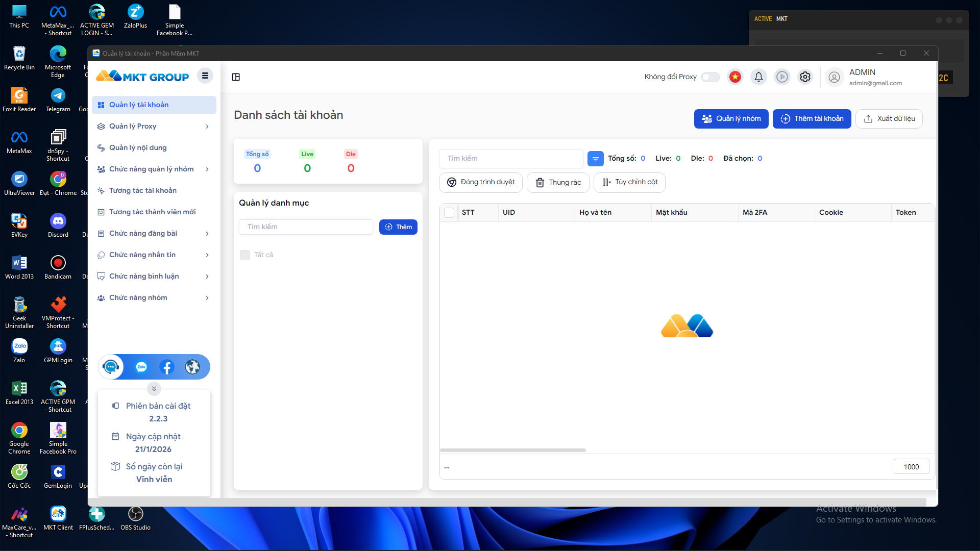Click the play tutorial video icon

coord(782,77)
